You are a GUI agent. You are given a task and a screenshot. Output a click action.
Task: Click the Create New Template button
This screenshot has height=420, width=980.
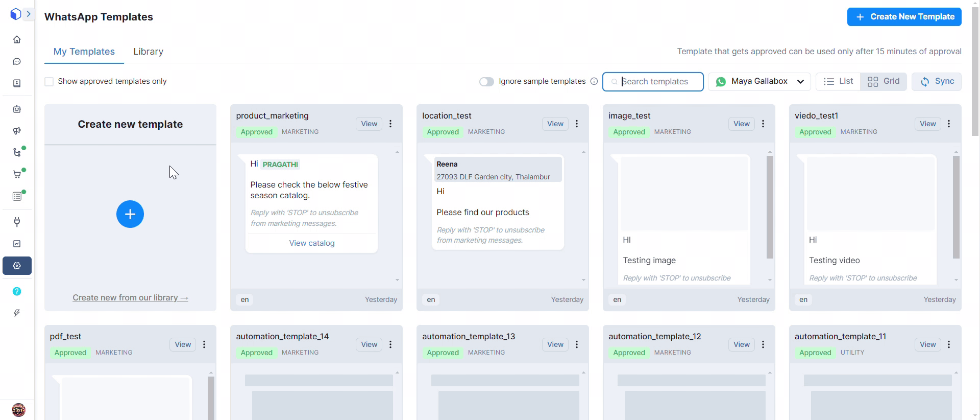[904, 17]
